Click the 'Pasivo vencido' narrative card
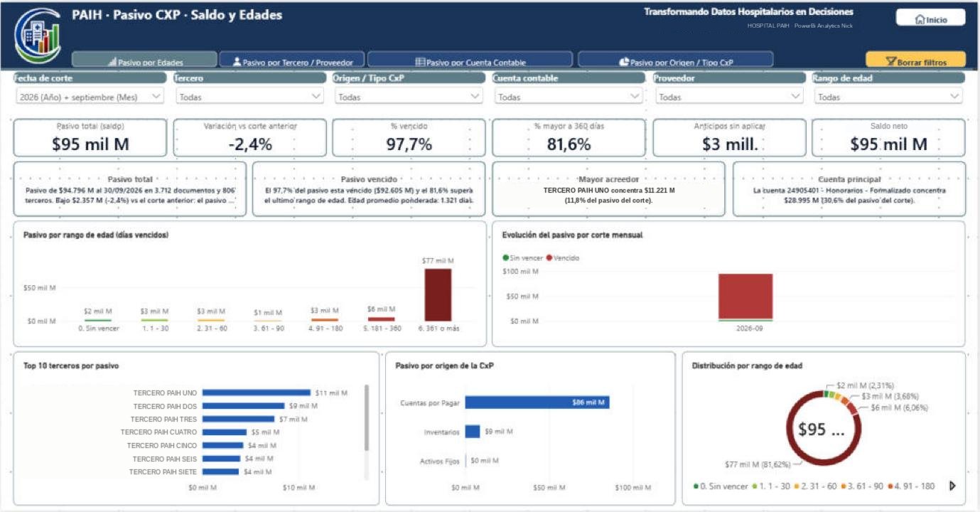The image size is (980, 512). click(369, 189)
